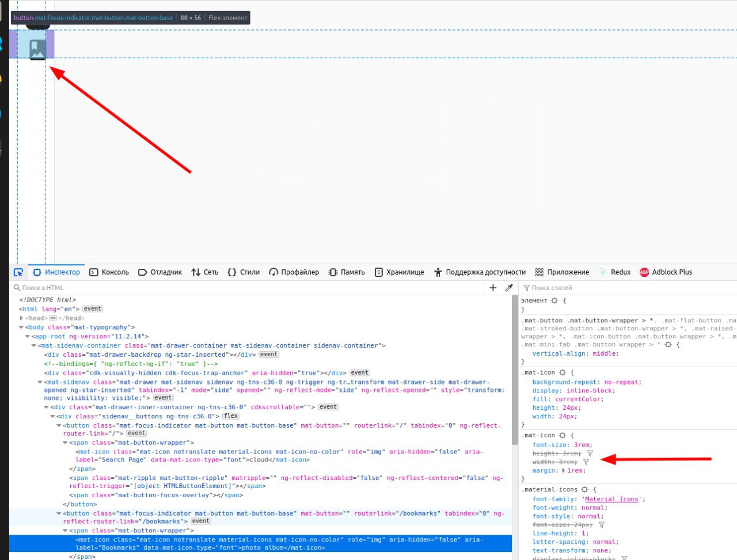737x560 pixels.
Task: Follow the 'Material Icons' font-family link
Action: pos(611,500)
